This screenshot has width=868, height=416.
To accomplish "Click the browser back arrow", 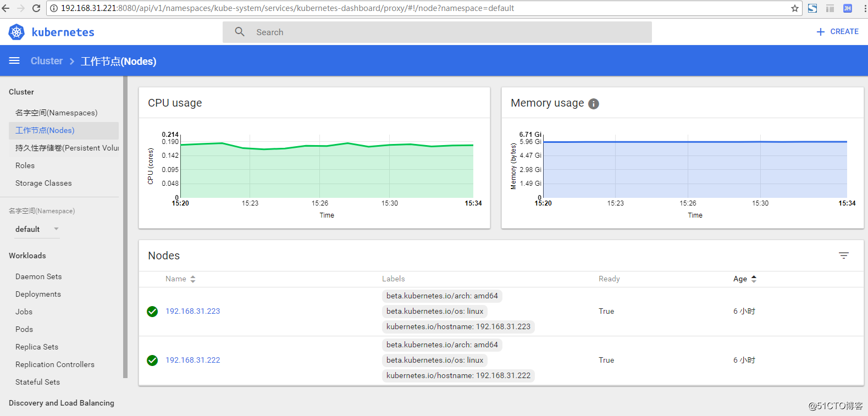I will [x=6, y=8].
